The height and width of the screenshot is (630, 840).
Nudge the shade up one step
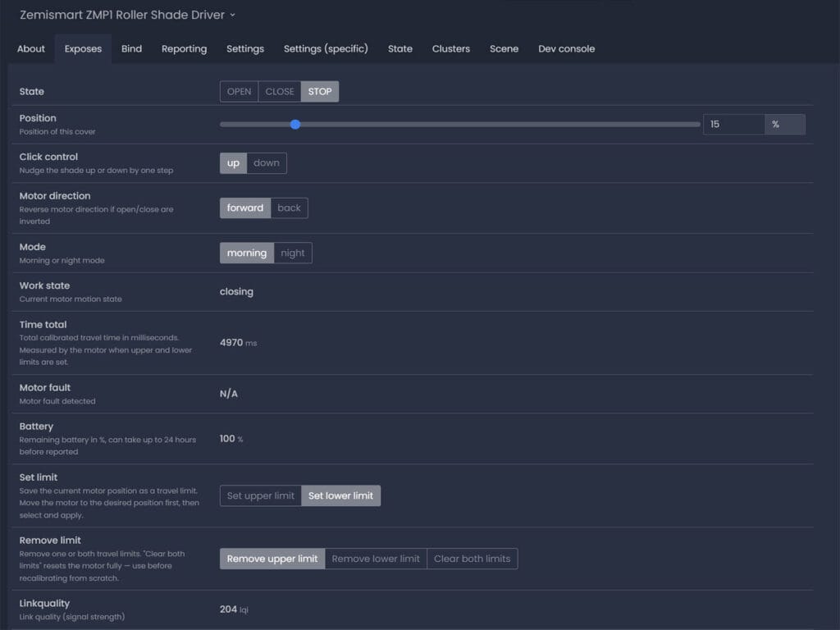pyautogui.click(x=233, y=162)
